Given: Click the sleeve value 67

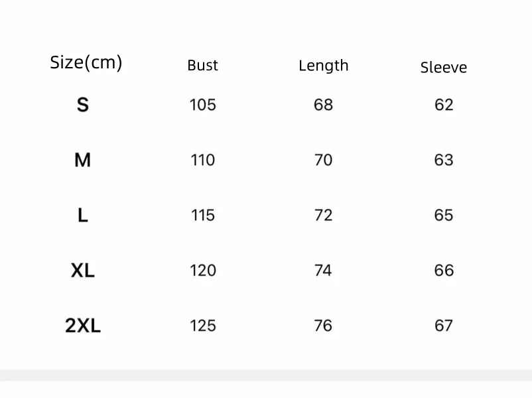Looking at the screenshot, I should (x=444, y=326).
